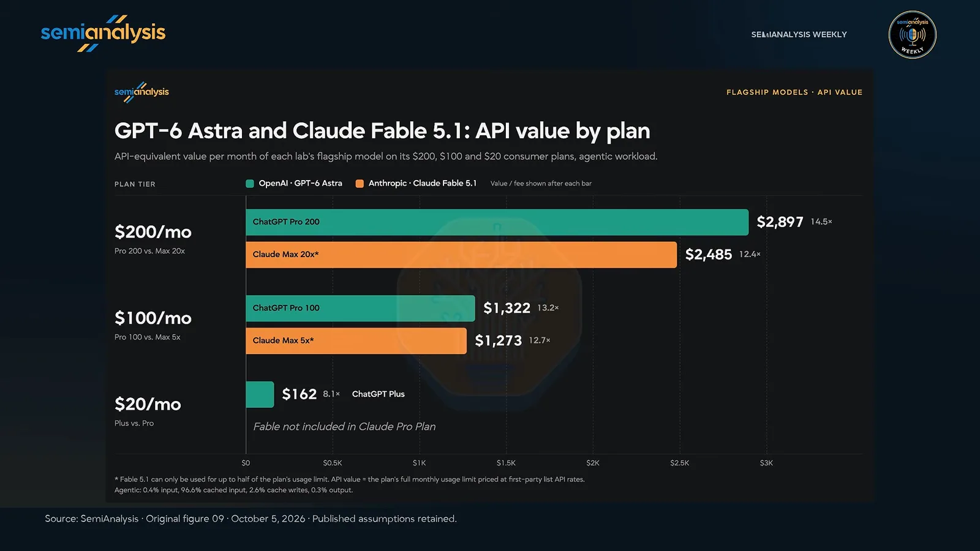This screenshot has height=551, width=980.
Task: Click the orange Anthropic legend swatch
Action: point(360,184)
